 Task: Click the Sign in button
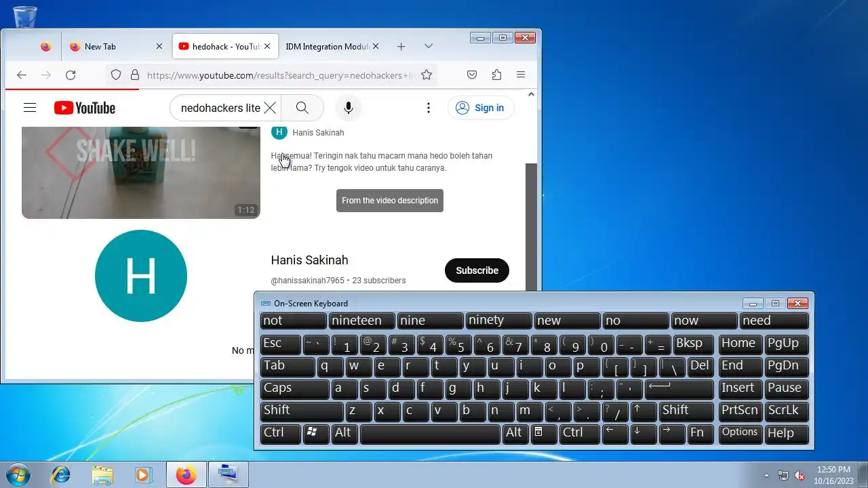coord(481,108)
